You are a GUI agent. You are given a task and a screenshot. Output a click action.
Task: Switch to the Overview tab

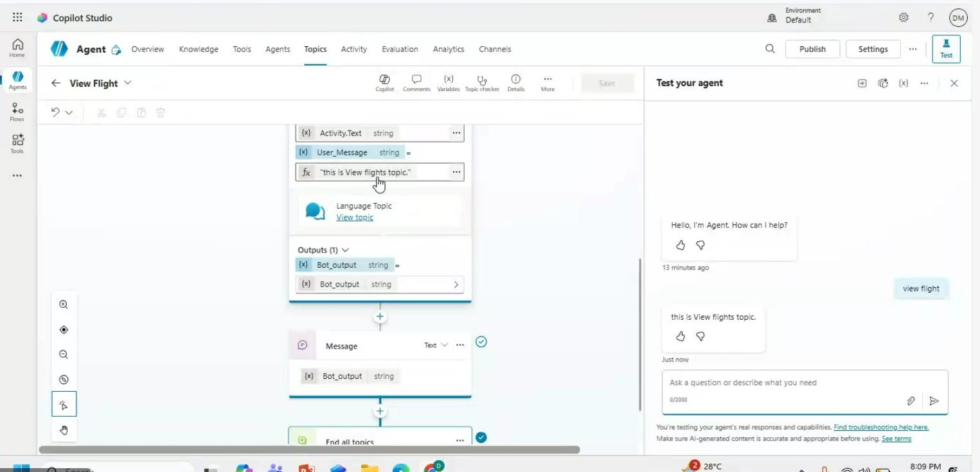pyautogui.click(x=148, y=49)
